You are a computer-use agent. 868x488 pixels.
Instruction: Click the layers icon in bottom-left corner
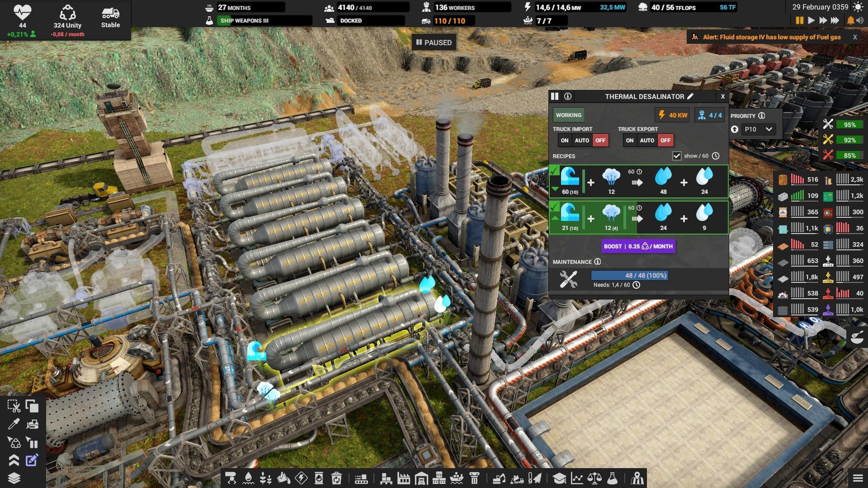click(x=14, y=478)
